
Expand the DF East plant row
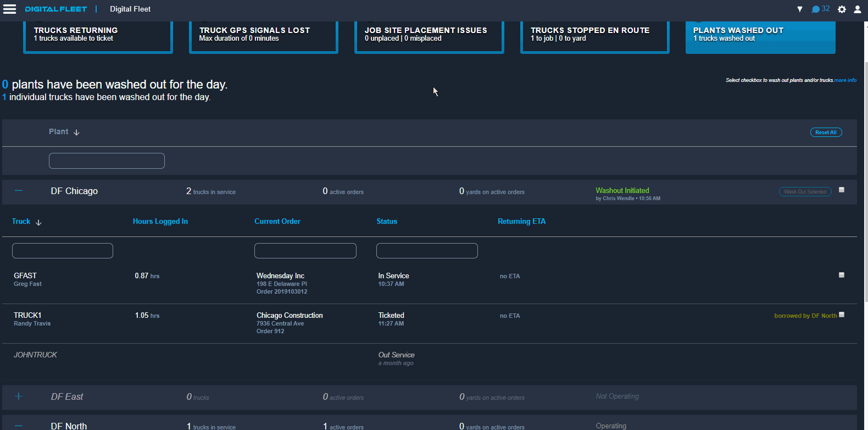pyautogui.click(x=19, y=396)
